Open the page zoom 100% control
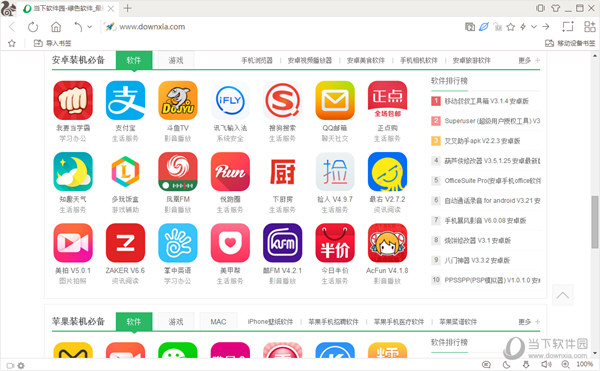Image resolution: width=600 pixels, height=371 pixels. tap(585, 365)
